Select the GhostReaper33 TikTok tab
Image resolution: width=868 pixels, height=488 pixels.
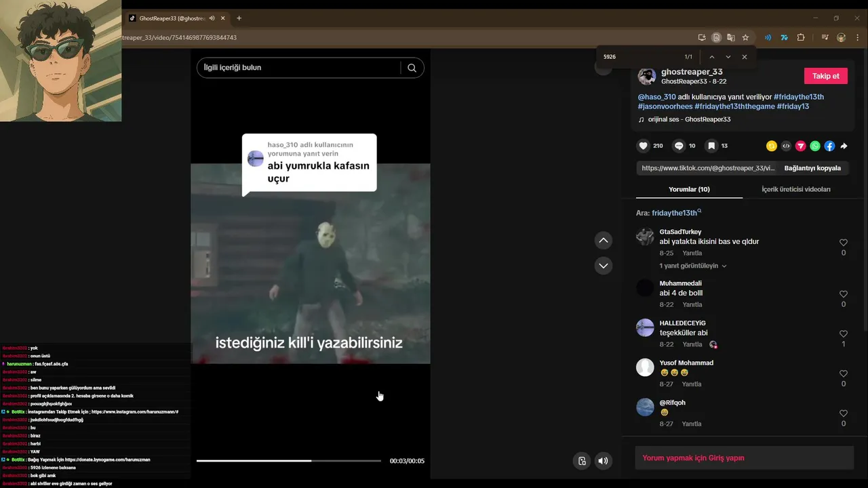pos(172,18)
